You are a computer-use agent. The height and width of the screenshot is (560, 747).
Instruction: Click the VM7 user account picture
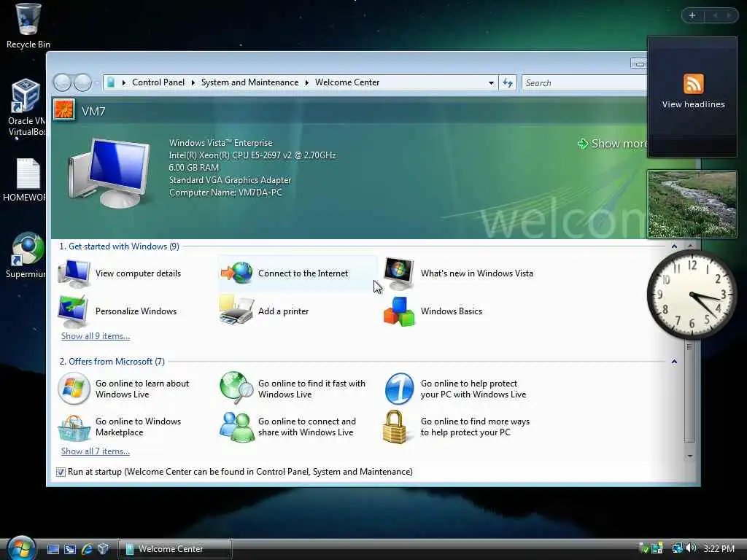(64, 110)
